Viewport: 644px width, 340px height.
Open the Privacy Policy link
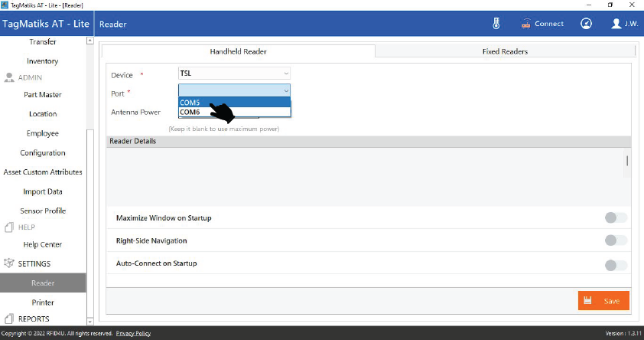pyautogui.click(x=133, y=333)
